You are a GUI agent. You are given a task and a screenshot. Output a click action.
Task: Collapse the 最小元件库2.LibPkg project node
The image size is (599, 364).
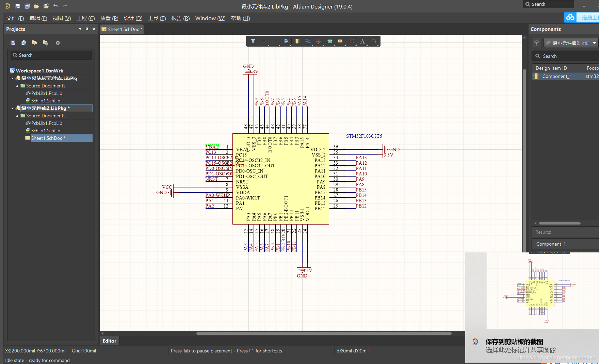click(12, 109)
